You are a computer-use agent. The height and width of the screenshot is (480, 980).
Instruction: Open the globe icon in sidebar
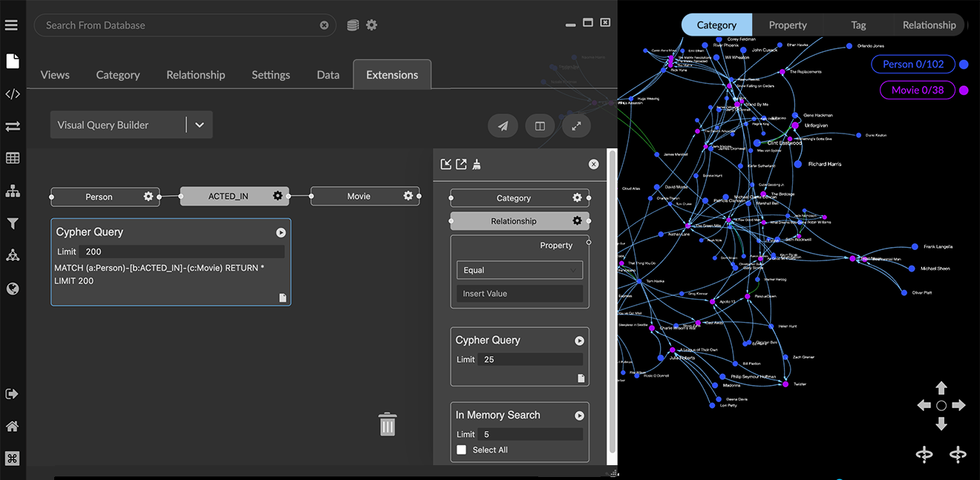click(x=13, y=289)
